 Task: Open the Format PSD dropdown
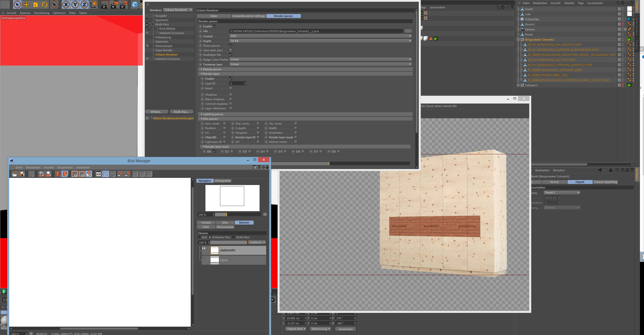pyautogui.click(x=320, y=36)
